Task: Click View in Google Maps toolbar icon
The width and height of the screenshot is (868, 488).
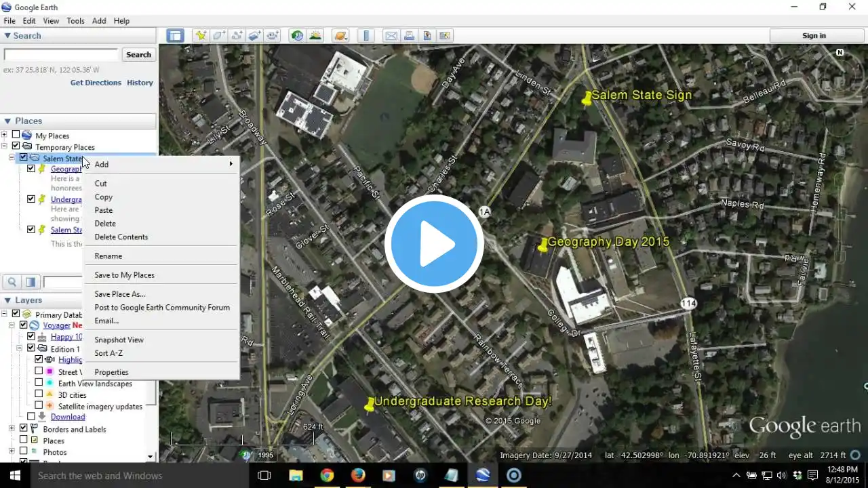Action: 445,36
